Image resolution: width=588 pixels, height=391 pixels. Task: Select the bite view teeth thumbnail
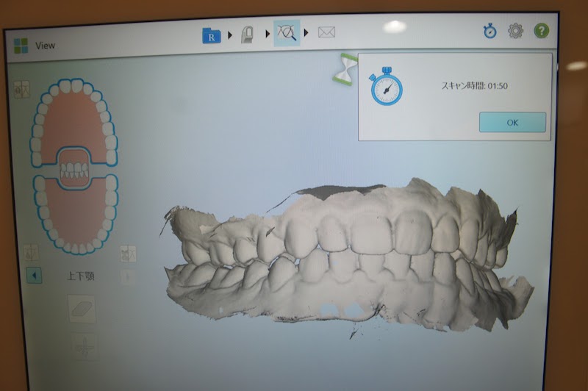74,168
